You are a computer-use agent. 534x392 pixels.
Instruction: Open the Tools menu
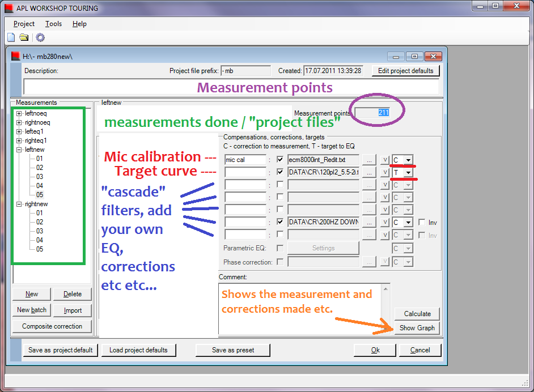pos(53,24)
